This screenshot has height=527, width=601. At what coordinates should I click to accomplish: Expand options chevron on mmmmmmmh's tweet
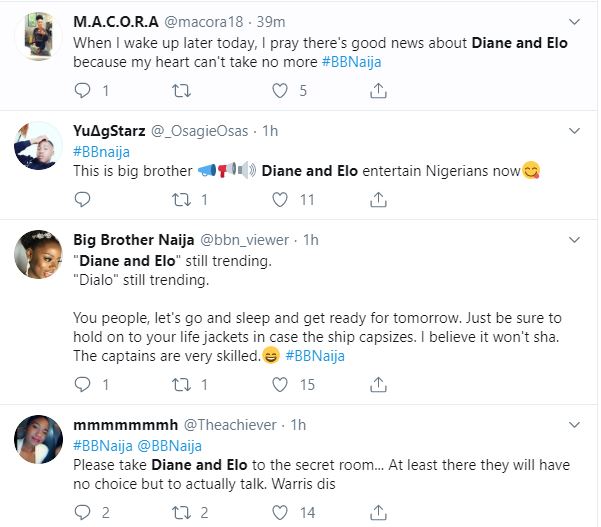point(574,423)
